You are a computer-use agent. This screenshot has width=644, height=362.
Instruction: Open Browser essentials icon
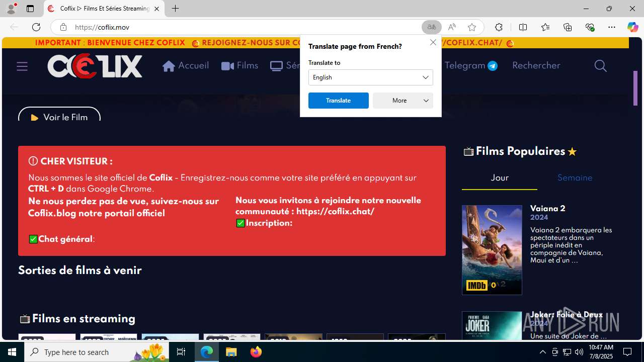click(590, 27)
